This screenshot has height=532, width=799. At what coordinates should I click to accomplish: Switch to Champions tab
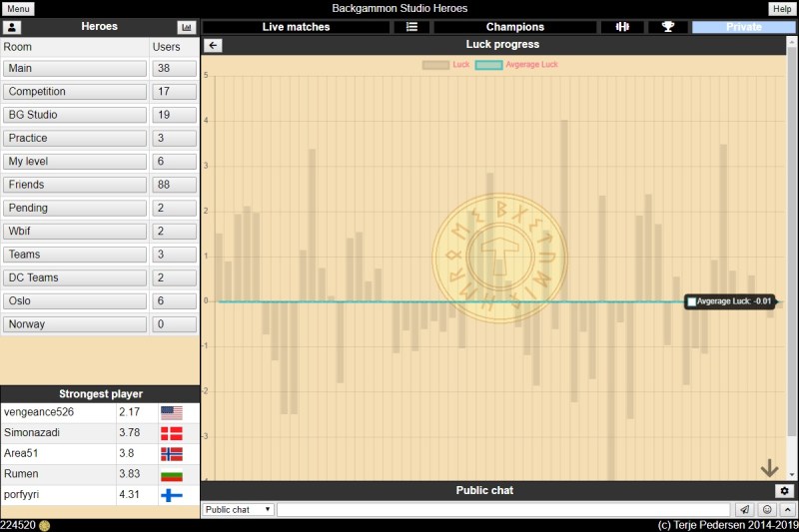[515, 27]
